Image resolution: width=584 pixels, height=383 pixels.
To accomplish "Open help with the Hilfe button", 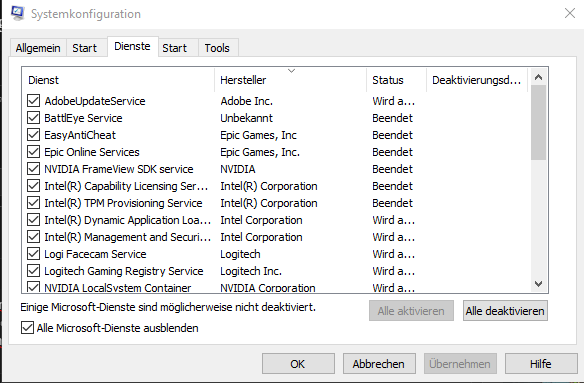I will tap(541, 364).
